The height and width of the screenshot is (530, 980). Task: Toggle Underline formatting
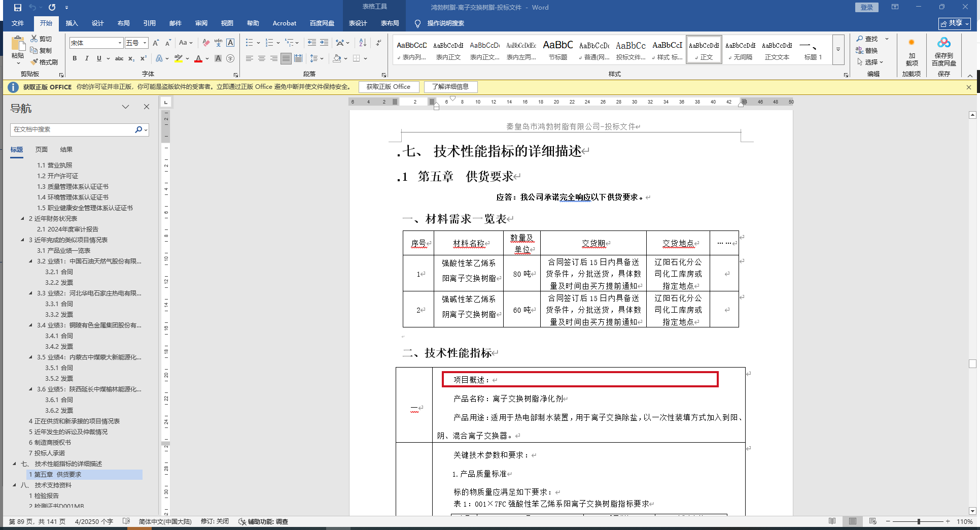(x=99, y=59)
